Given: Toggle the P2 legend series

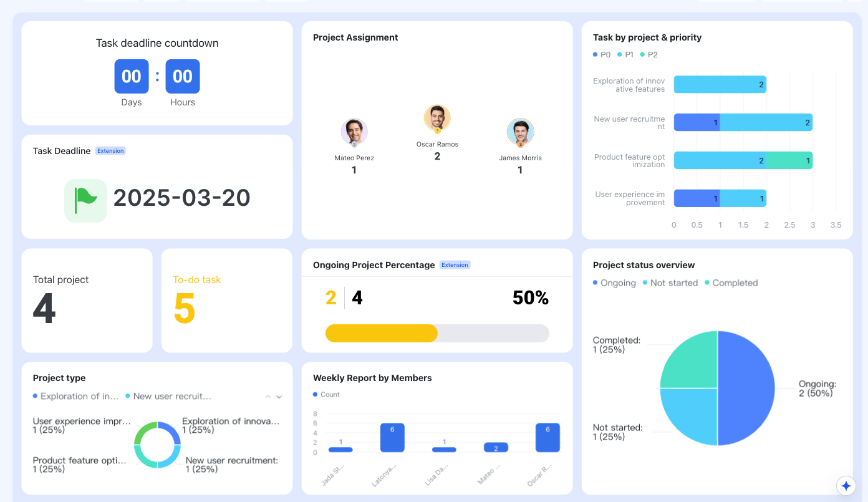Looking at the screenshot, I should tap(649, 55).
